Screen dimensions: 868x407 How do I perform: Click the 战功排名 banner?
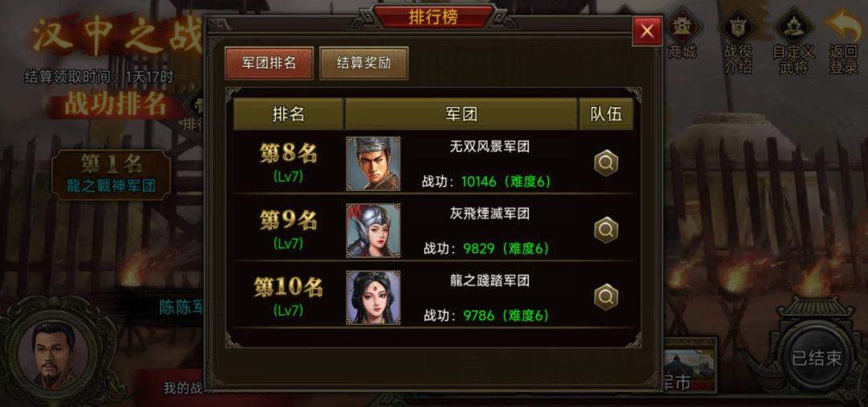[116, 104]
